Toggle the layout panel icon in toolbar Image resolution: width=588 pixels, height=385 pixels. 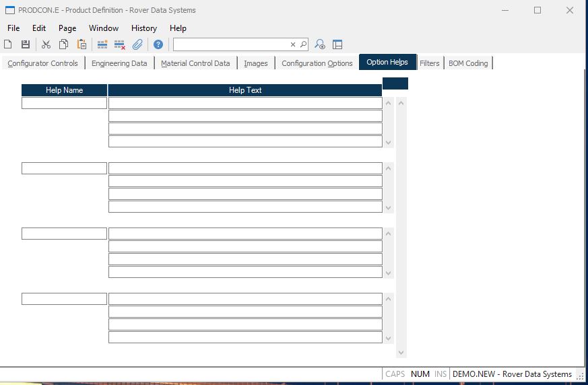click(x=337, y=44)
